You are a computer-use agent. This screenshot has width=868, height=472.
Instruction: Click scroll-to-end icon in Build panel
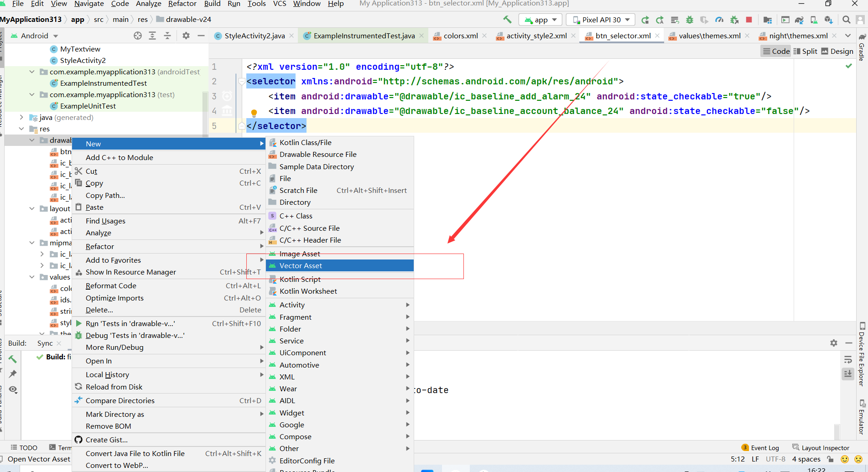coord(848,374)
